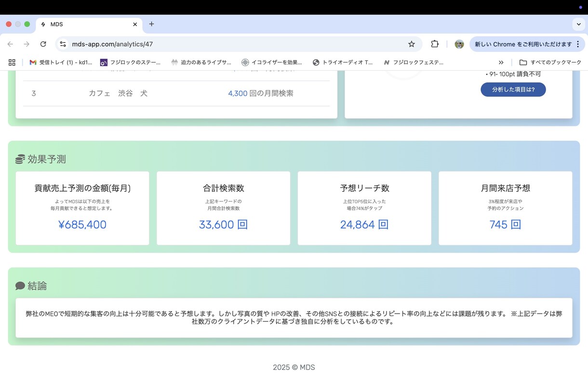Open すべてのブックマーク folder
Viewport: 588px width, 382px height.
(550, 62)
